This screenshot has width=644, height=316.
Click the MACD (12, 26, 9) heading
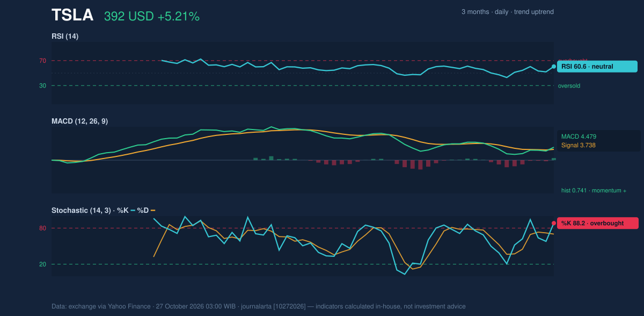point(79,121)
